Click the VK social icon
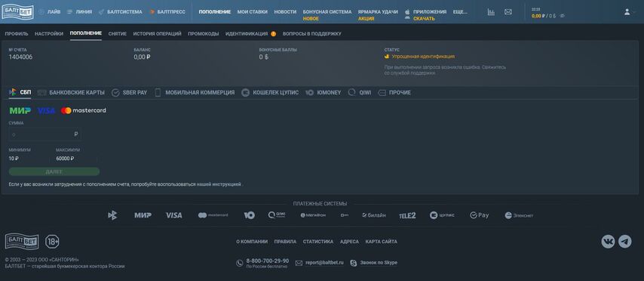Image resolution: width=644 pixels, height=281 pixels. click(x=608, y=242)
